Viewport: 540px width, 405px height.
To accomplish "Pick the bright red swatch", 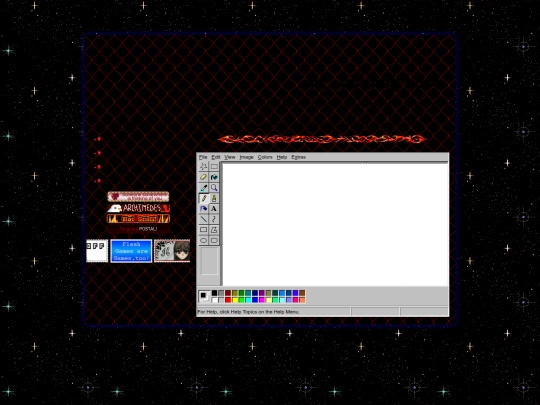I will click(228, 300).
